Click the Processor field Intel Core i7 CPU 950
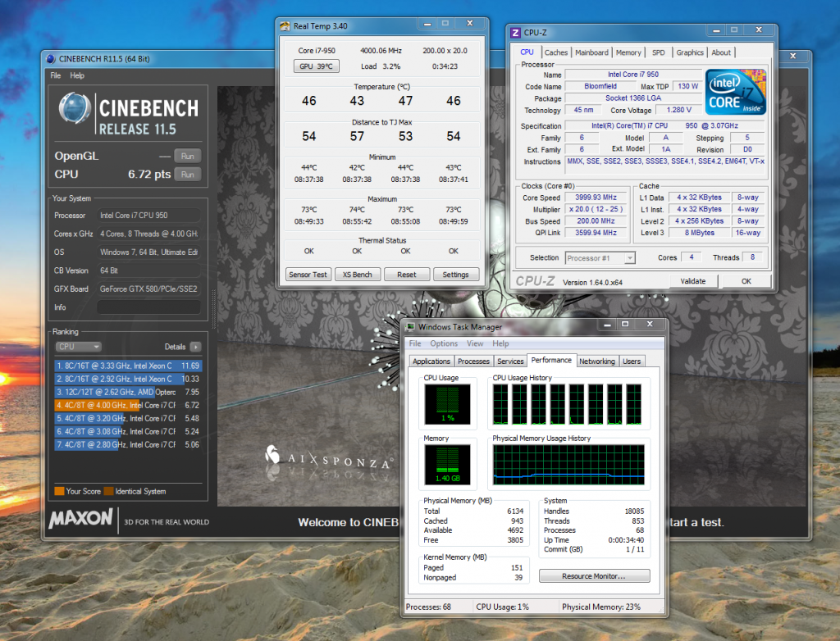This screenshot has width=840, height=641. coord(148,216)
